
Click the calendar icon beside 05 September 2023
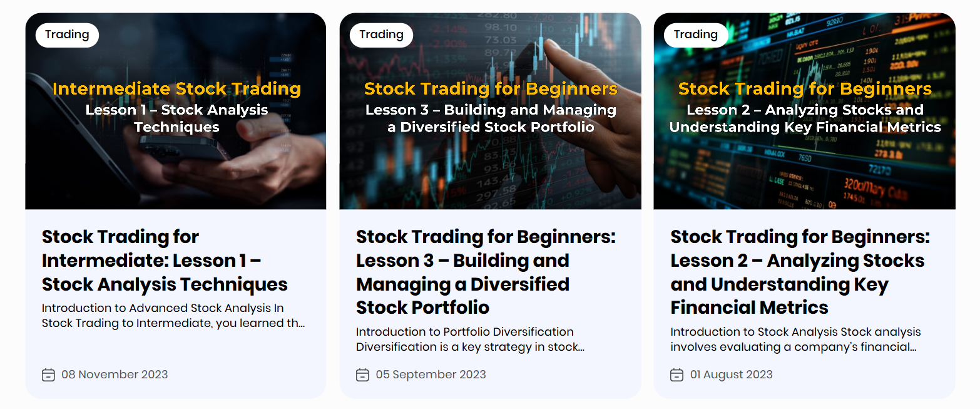pos(362,375)
